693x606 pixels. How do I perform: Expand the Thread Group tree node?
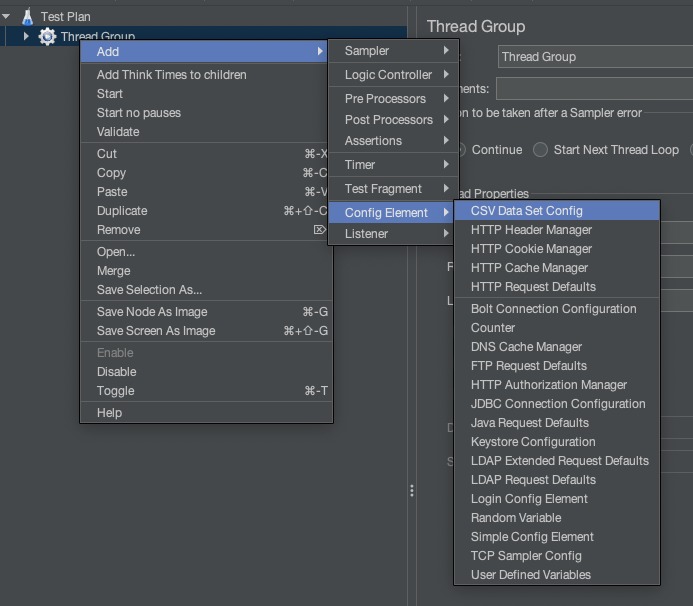[26, 36]
